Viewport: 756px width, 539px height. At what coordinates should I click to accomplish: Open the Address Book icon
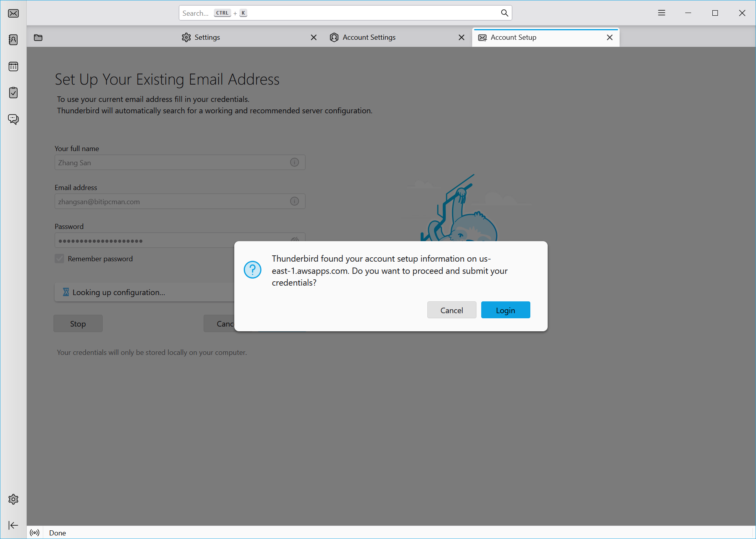(x=13, y=40)
